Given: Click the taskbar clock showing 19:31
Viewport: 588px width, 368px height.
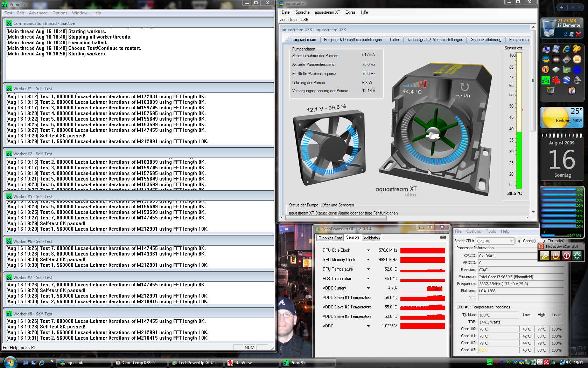Looking at the screenshot, I should (578, 363).
